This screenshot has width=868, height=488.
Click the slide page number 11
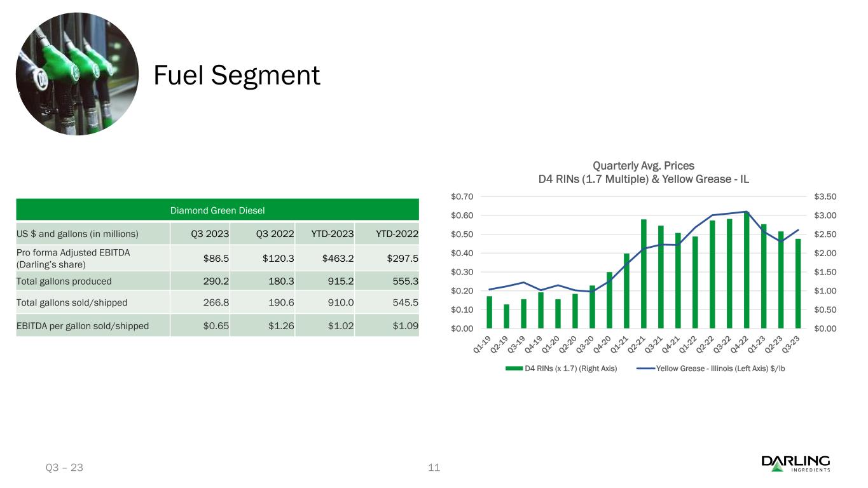point(434,468)
